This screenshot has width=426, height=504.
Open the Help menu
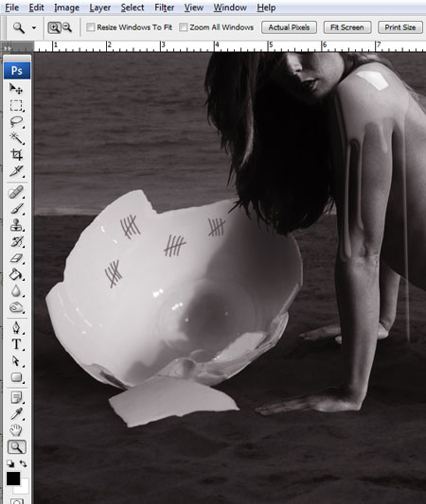(x=266, y=8)
